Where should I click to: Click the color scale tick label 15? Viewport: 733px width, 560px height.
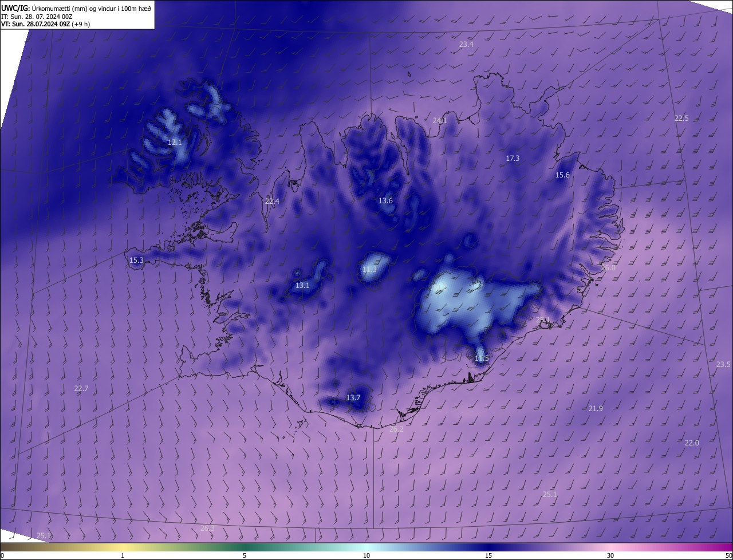click(x=488, y=555)
